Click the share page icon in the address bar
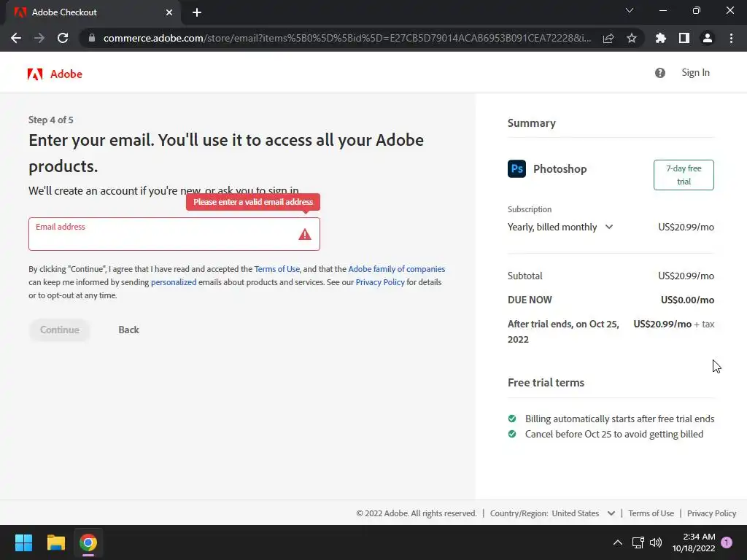Image resolution: width=747 pixels, height=560 pixels. coord(608,38)
